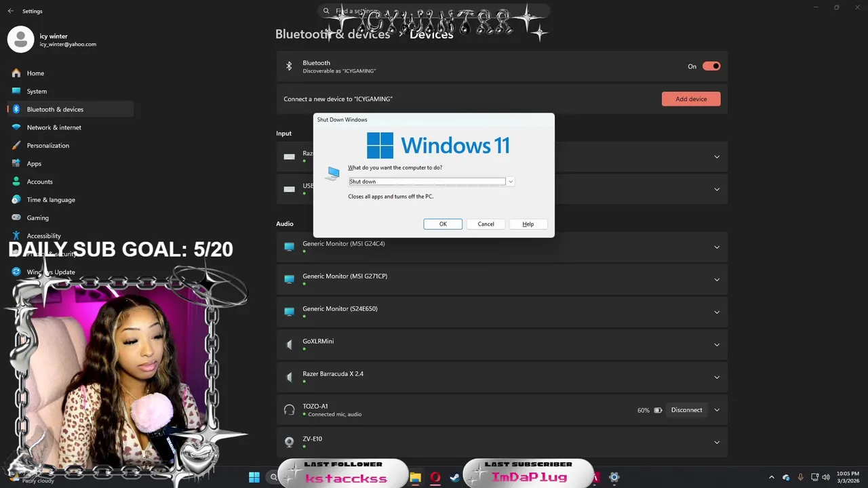Viewport: 868px width, 488px height.
Task: Click the back arrow in Settings
Action: (x=10, y=11)
